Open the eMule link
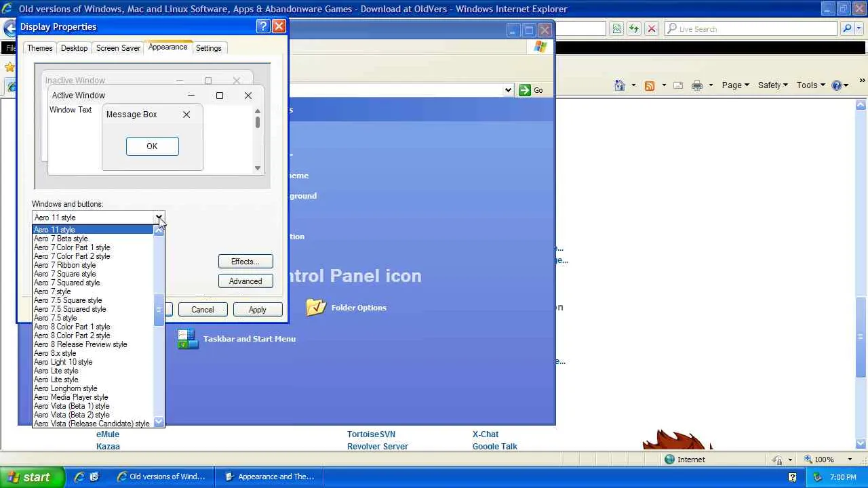This screenshot has height=488, width=868. coord(108,434)
